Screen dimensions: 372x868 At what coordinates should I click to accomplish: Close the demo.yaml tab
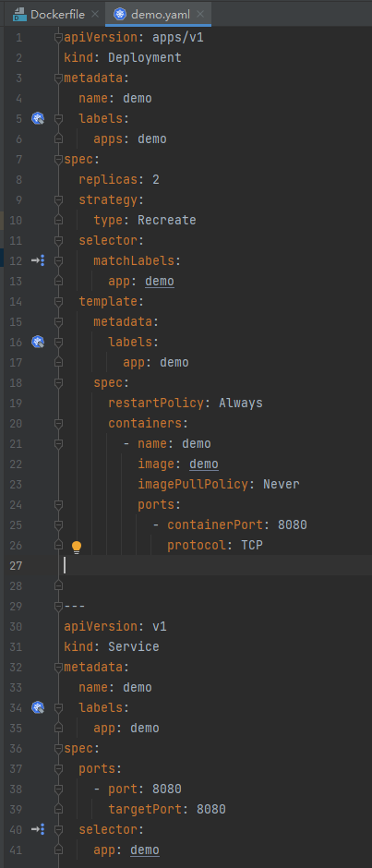(199, 15)
